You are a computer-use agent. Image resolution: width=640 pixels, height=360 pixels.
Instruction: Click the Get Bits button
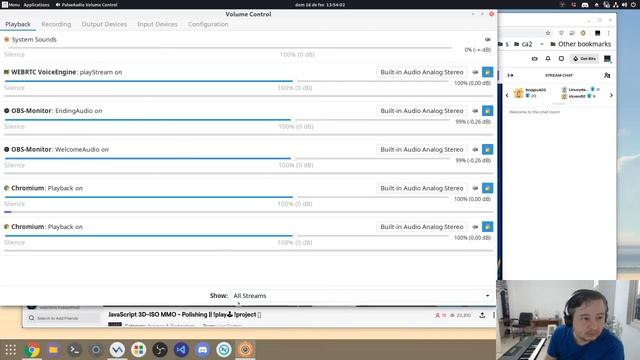[x=584, y=59]
